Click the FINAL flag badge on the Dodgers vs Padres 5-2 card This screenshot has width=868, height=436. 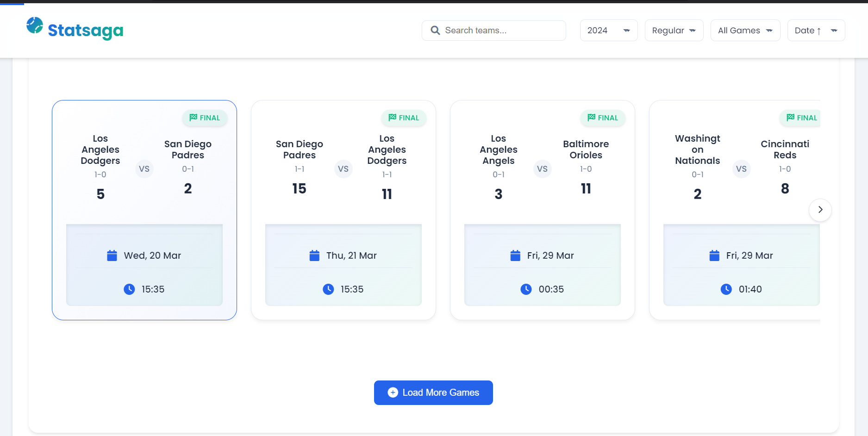click(x=205, y=118)
